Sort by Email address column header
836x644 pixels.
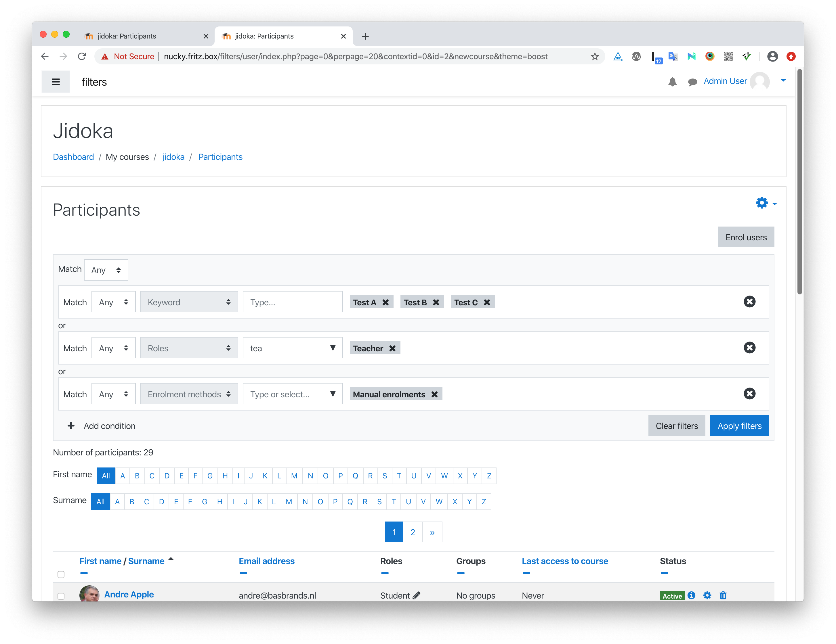266,561
